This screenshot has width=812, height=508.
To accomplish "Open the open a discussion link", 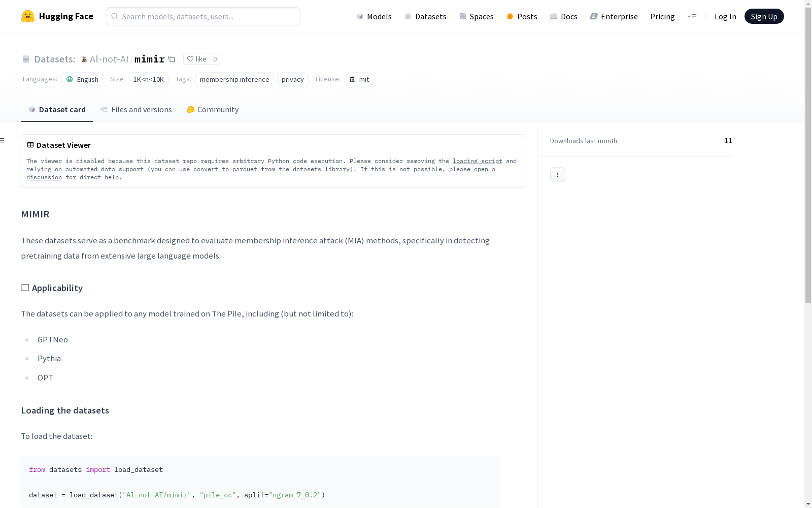I will (484, 169).
